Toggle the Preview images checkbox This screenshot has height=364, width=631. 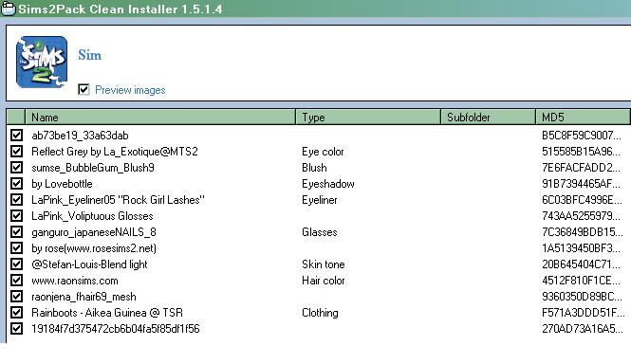click(x=84, y=89)
